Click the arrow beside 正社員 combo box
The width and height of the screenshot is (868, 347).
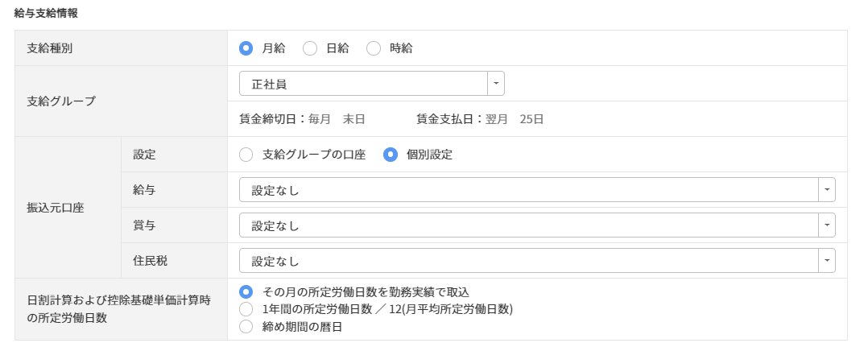point(496,84)
